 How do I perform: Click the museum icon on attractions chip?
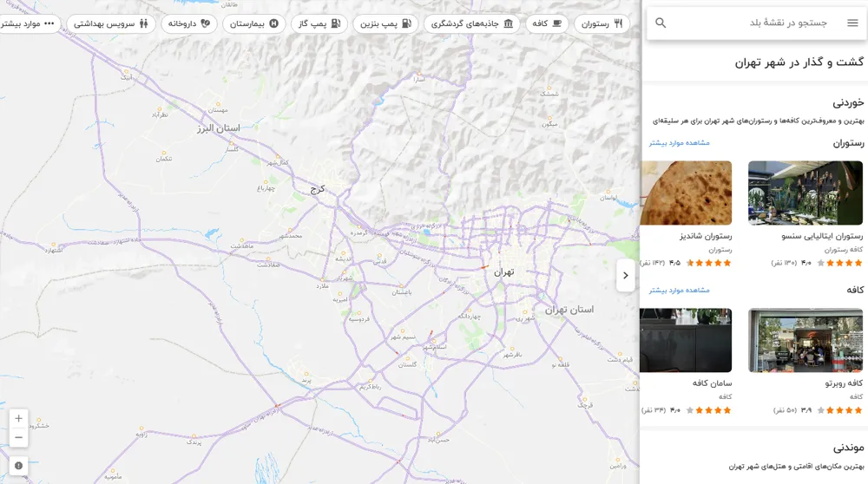pos(508,23)
